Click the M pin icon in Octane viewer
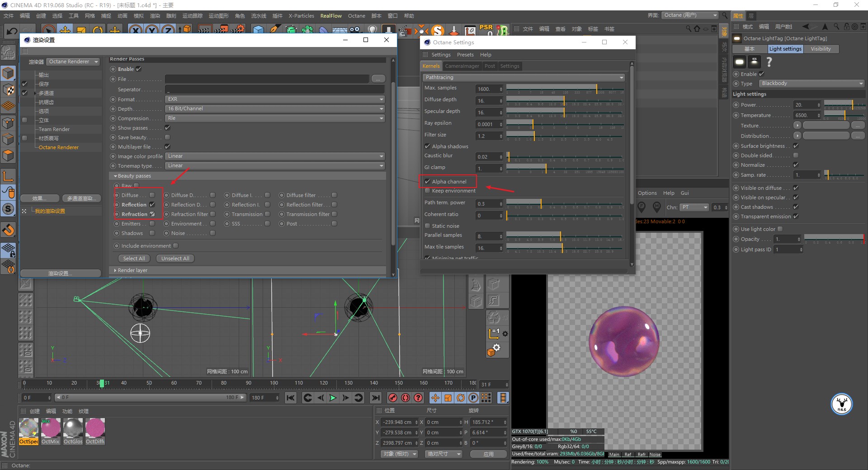The height and width of the screenshot is (470, 868). pyautogui.click(x=657, y=207)
